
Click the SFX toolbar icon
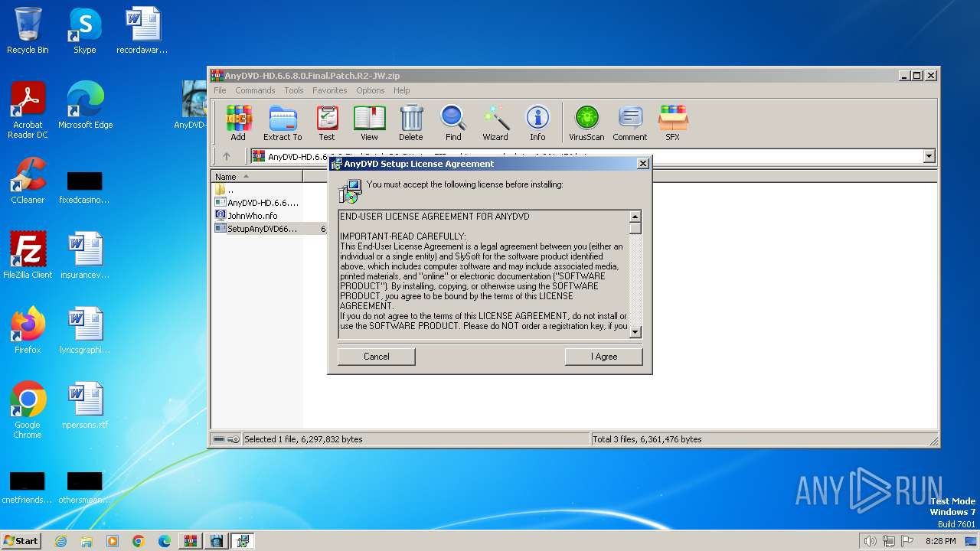(672, 123)
